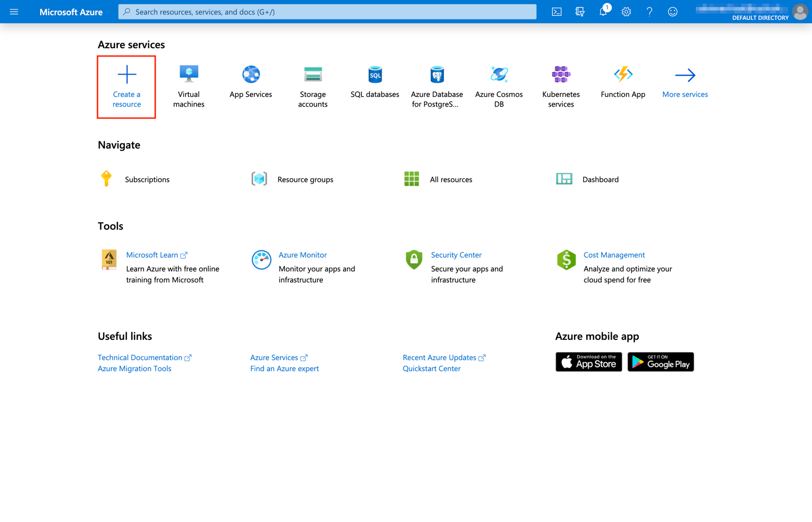Click Download on the App Store badge
812x522 pixels.
589,362
